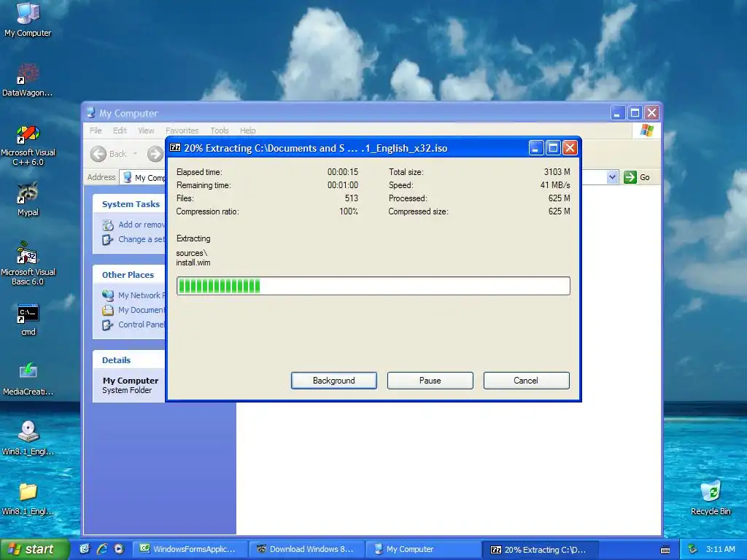Close the 7-Zip extracting dialog

pyautogui.click(x=570, y=148)
